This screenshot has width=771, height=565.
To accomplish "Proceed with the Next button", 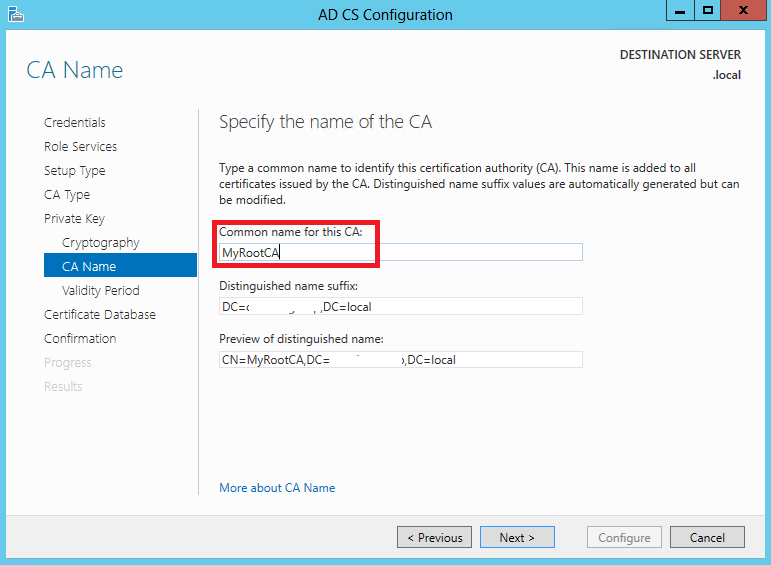I will coord(517,537).
